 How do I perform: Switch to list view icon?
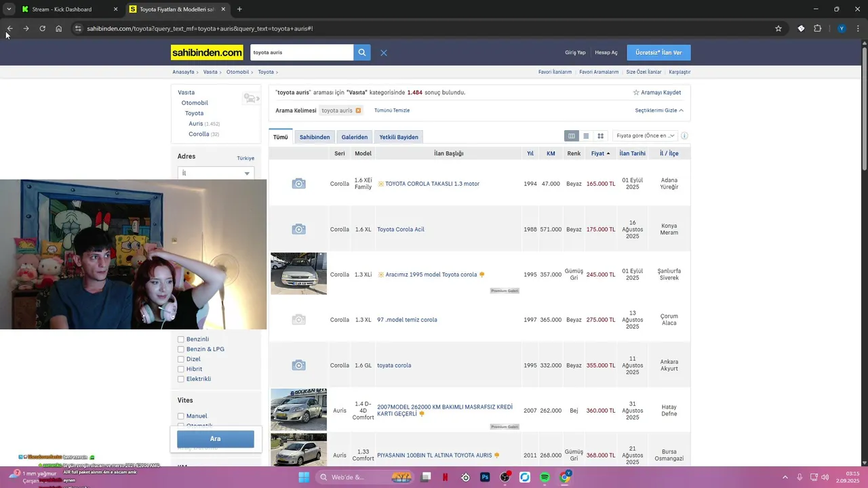tap(586, 136)
